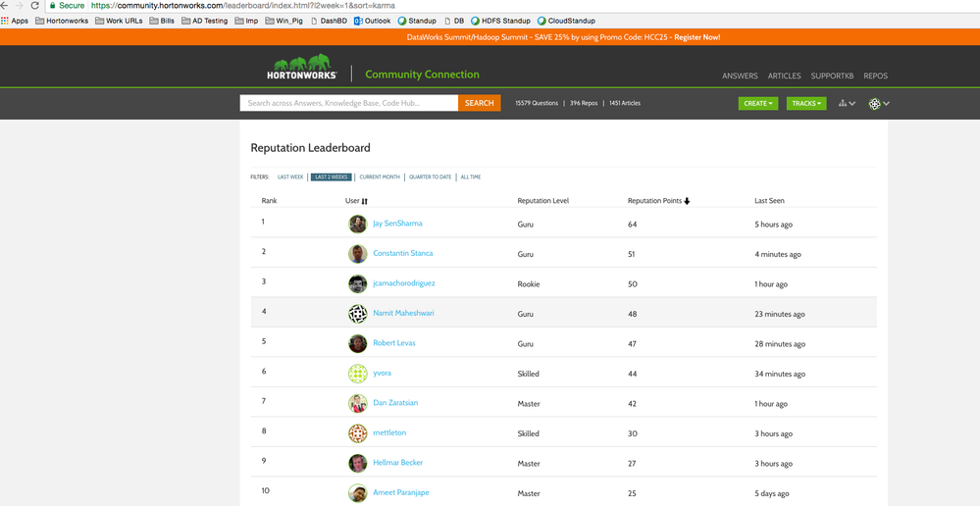Open the user profile avatar dropdown
The image size is (980, 506).
[879, 104]
